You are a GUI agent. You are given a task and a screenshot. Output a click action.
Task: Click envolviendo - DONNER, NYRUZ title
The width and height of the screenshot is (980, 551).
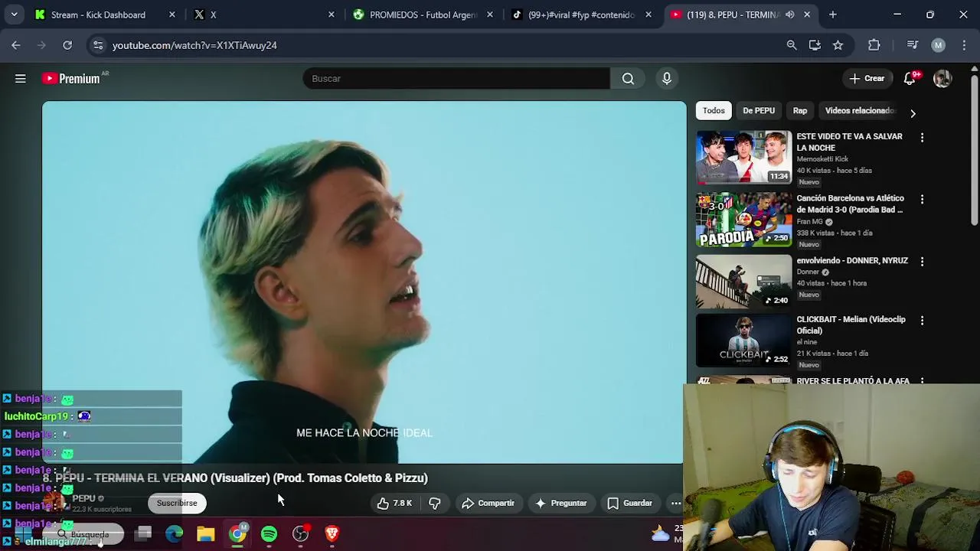(x=852, y=260)
